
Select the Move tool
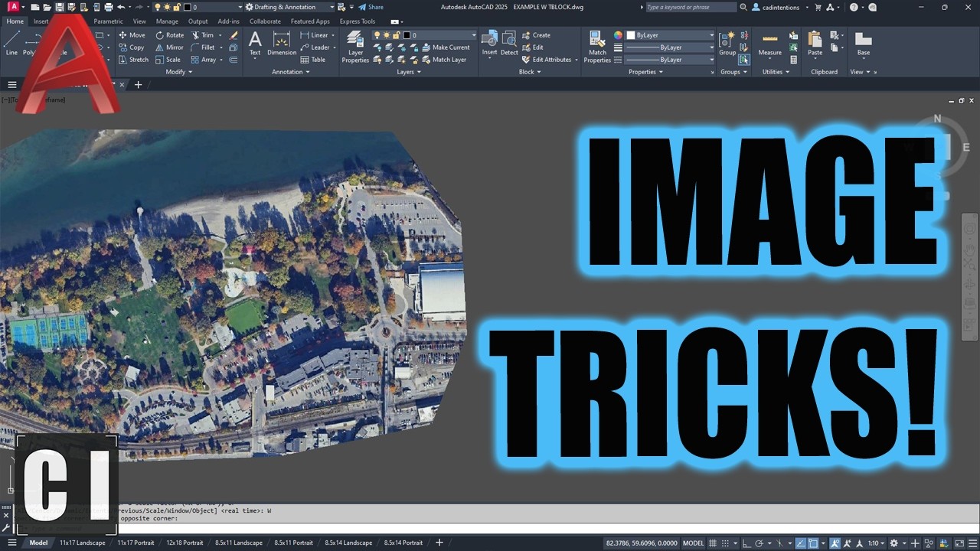click(x=132, y=35)
